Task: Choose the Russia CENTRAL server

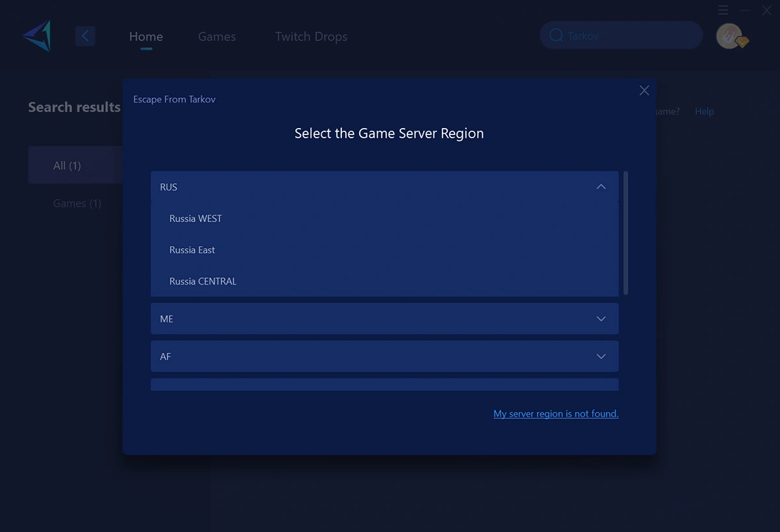Action: coord(203,281)
